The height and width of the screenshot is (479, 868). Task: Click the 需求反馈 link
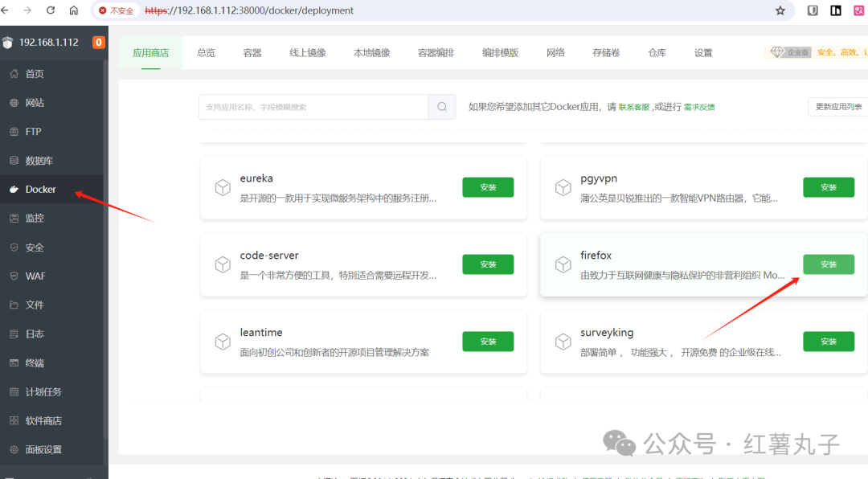click(x=699, y=107)
